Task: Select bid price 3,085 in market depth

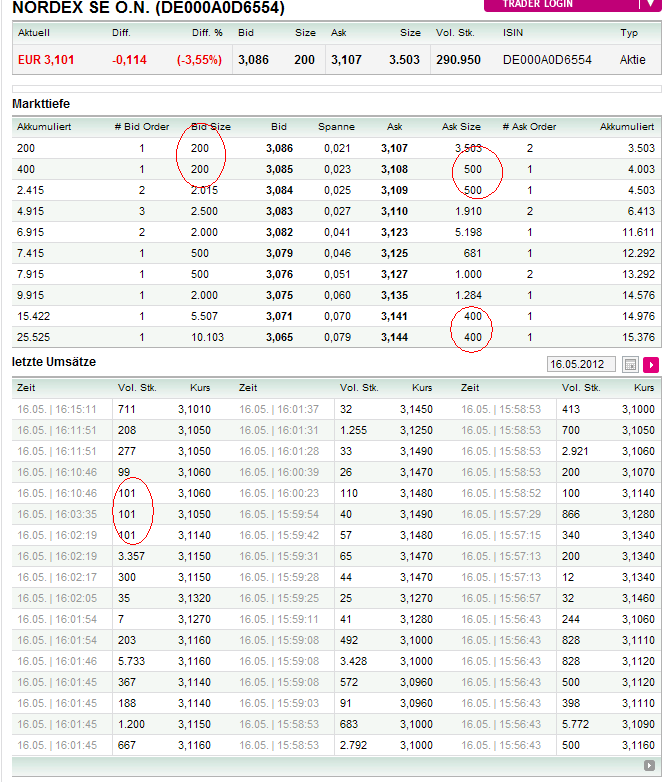Action: point(279,170)
